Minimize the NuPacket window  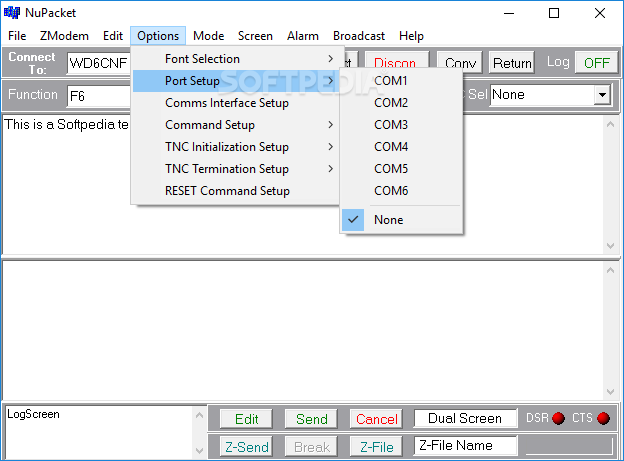(x=509, y=13)
